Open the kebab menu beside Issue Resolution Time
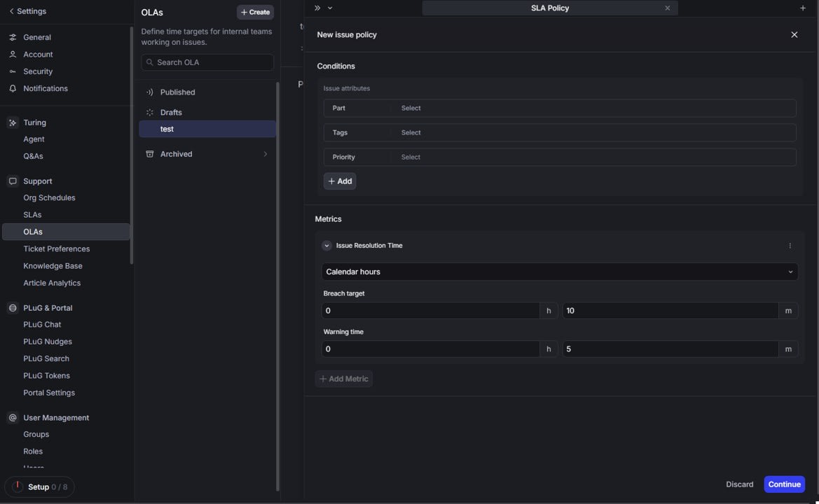Image resolution: width=819 pixels, height=504 pixels. coord(789,246)
